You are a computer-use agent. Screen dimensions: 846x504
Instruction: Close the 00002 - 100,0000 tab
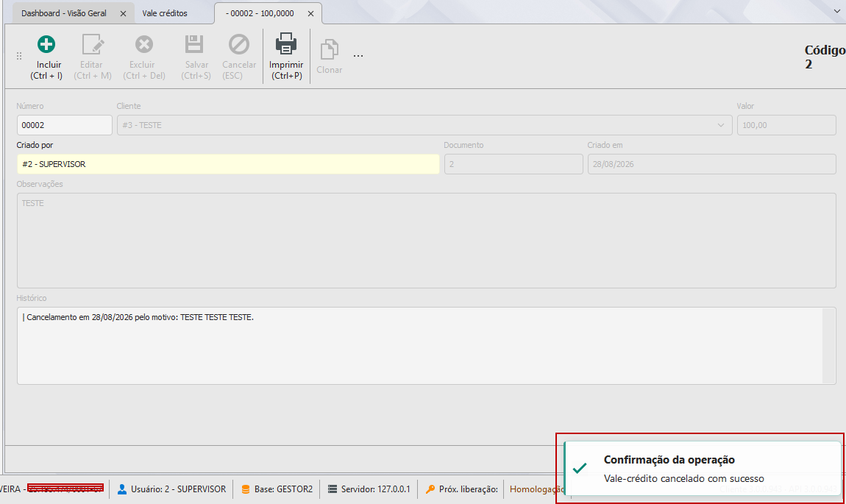click(310, 13)
